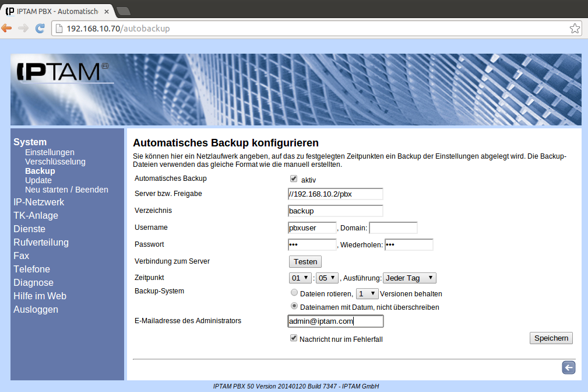The width and height of the screenshot is (588, 392).
Task: Click the Speichern button
Action: pyautogui.click(x=551, y=338)
